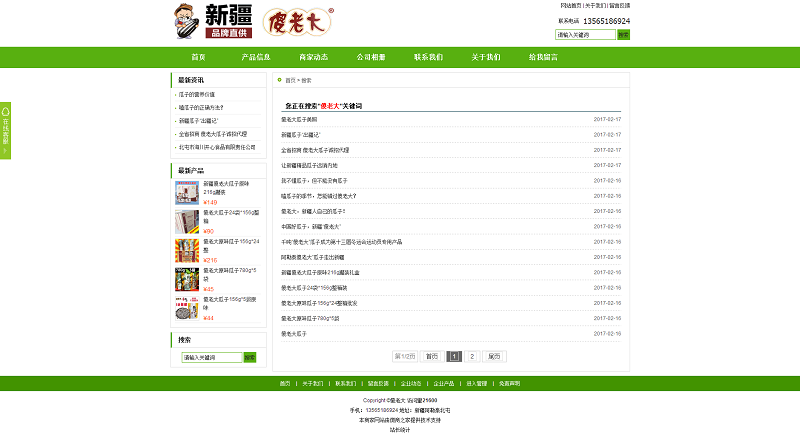The image size is (800, 443).
Task: Open 产品信息 in the navigation bar
Action: 256,57
